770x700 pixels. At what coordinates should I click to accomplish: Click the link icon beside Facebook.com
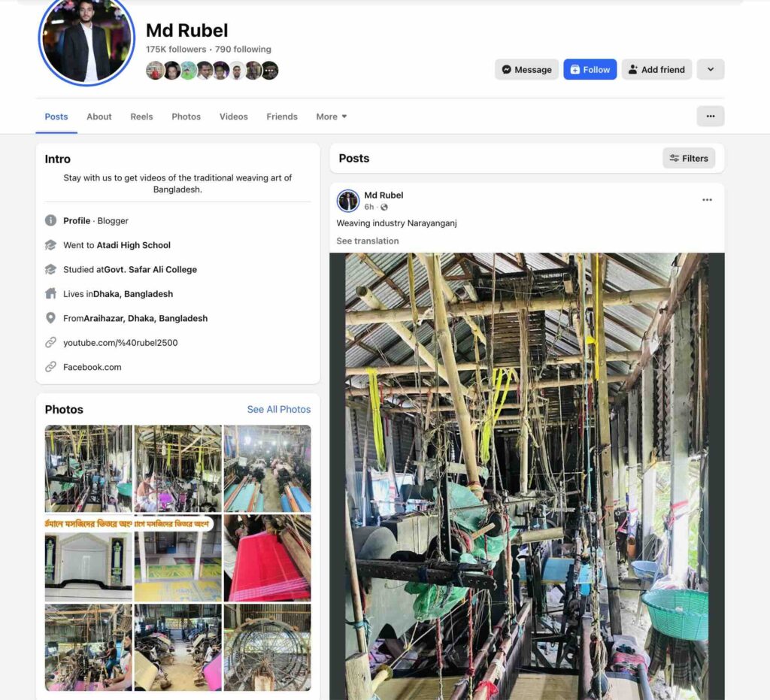tap(50, 367)
